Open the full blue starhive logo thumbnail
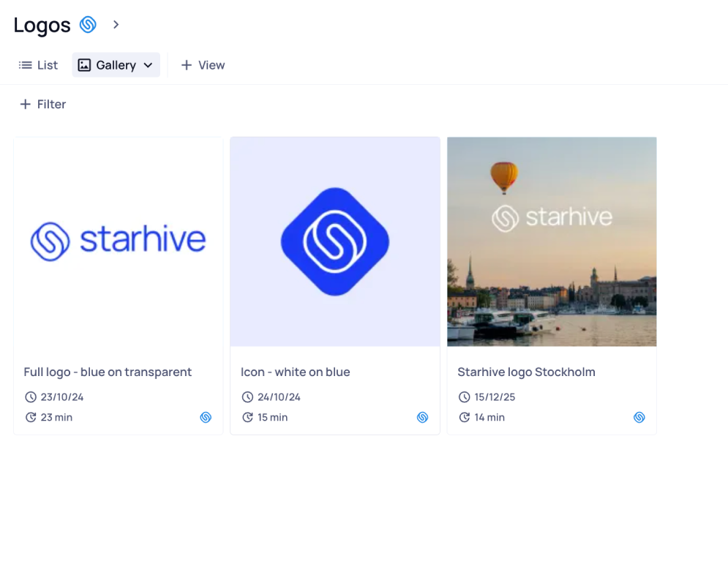This screenshot has height=578, width=728. click(x=118, y=241)
